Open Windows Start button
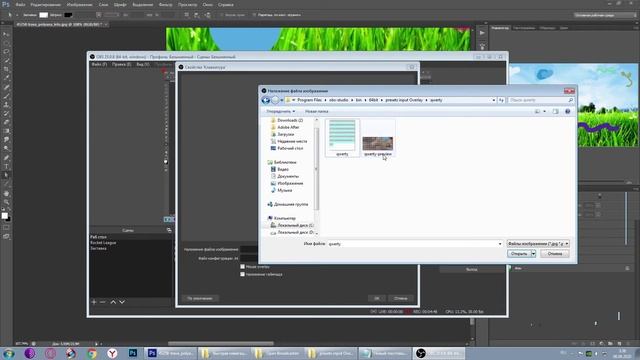 tap(9, 353)
